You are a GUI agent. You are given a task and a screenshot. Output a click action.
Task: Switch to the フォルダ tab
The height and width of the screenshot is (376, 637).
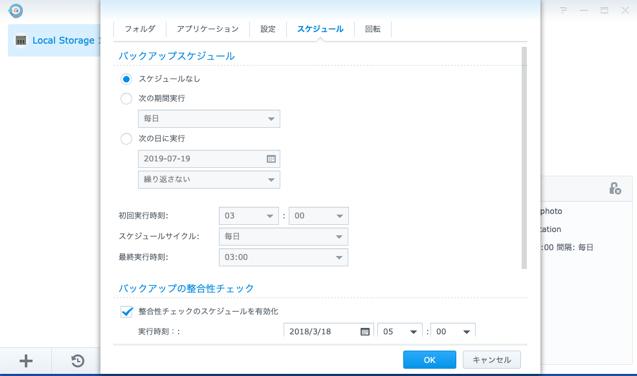click(140, 29)
